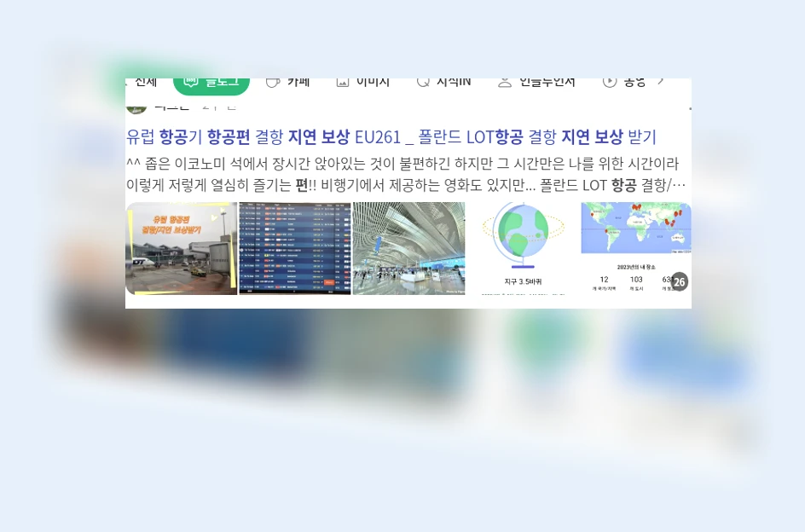
Task: Click the blog chat bubble icon
Action: point(191,82)
